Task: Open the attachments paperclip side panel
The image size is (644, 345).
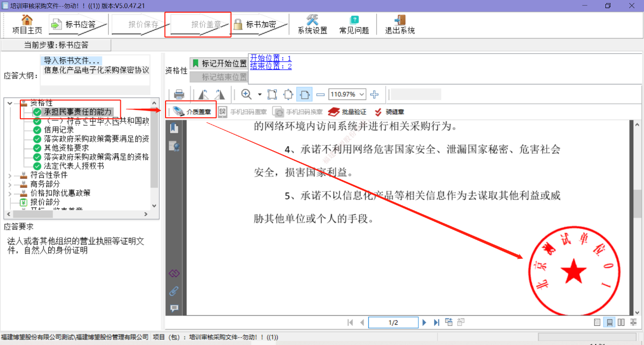Action: click(x=174, y=291)
